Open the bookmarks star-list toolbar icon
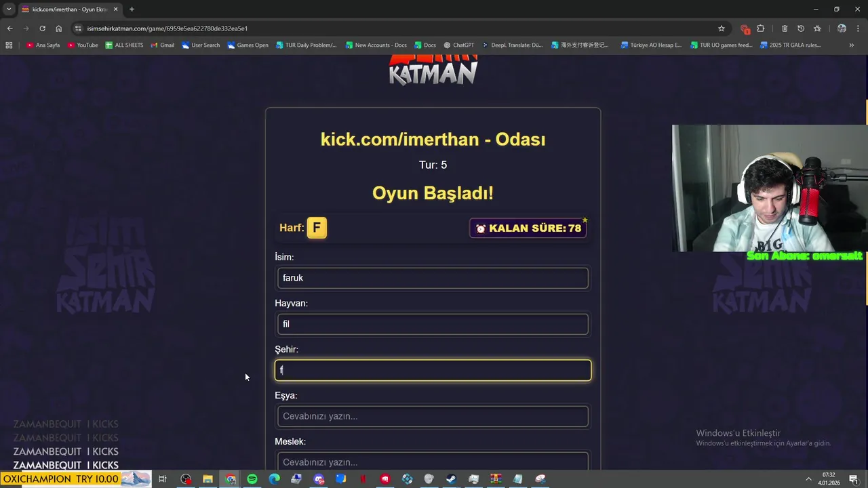The image size is (868, 488). [x=817, y=28]
